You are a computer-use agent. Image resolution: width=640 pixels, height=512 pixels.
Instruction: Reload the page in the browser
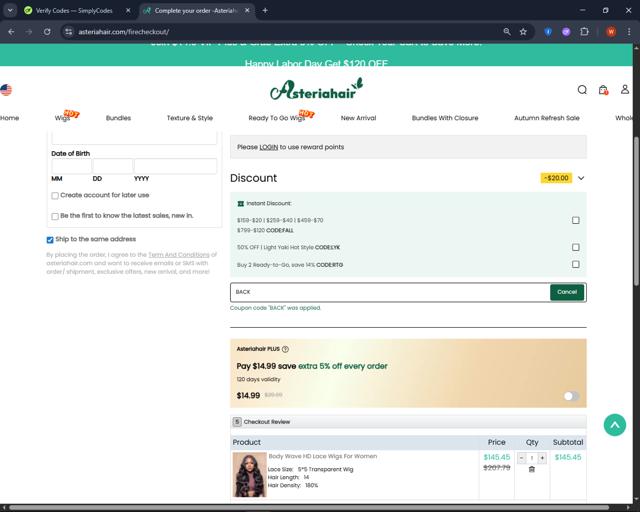pos(47,31)
